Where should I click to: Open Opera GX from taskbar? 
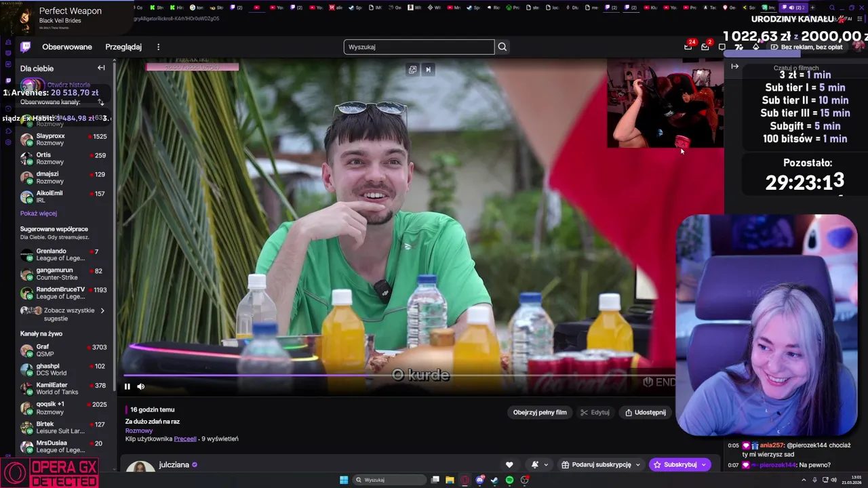(465, 480)
